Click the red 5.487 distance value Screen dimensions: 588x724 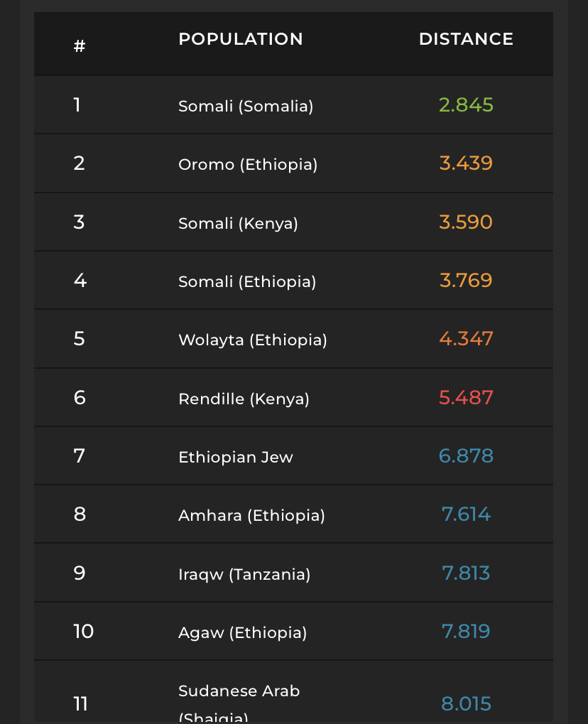466,397
